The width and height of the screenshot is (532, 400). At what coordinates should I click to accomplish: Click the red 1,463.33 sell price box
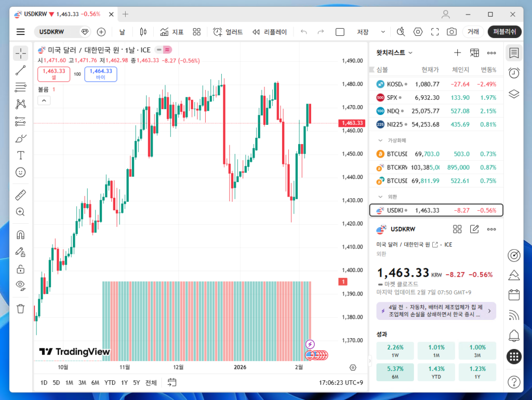(x=54, y=74)
